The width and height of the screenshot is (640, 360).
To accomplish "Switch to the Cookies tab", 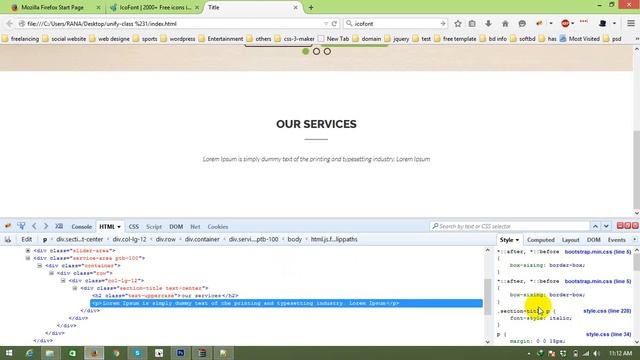I will tap(218, 227).
